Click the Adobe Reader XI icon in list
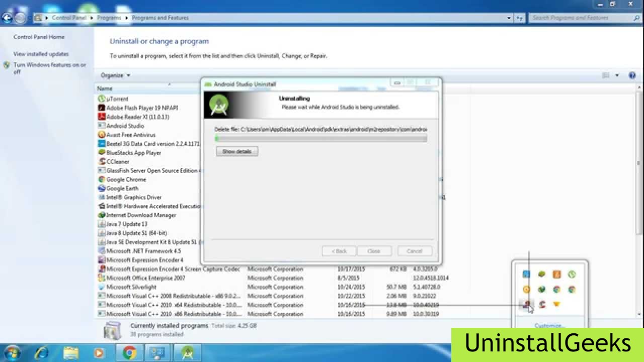644x362 pixels. pyautogui.click(x=101, y=117)
